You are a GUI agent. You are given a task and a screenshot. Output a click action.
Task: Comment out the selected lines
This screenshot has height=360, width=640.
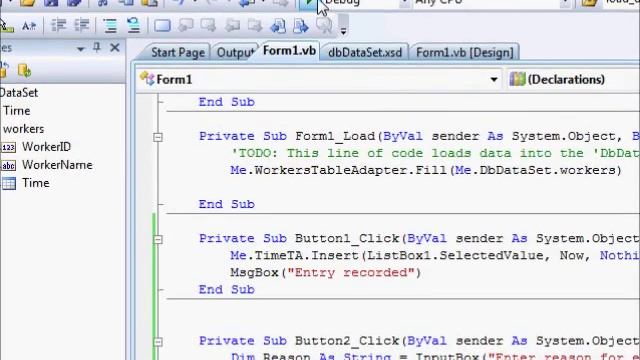click(x=110, y=26)
